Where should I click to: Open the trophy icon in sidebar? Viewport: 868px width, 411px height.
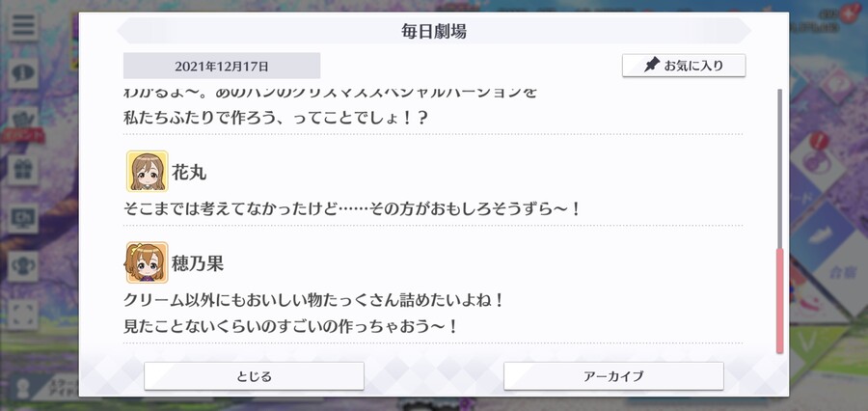tap(23, 266)
